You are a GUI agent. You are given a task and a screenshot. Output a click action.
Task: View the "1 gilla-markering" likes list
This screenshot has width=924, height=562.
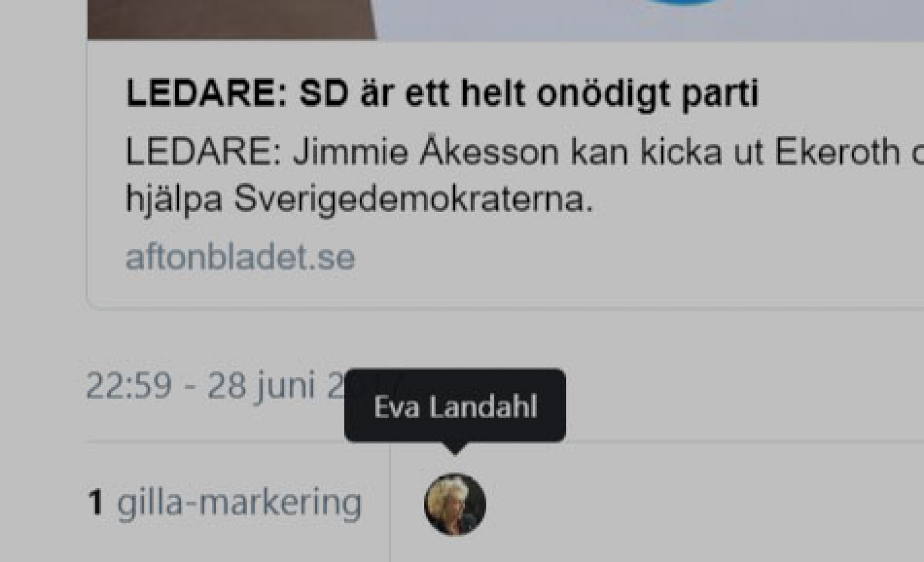tap(225, 502)
